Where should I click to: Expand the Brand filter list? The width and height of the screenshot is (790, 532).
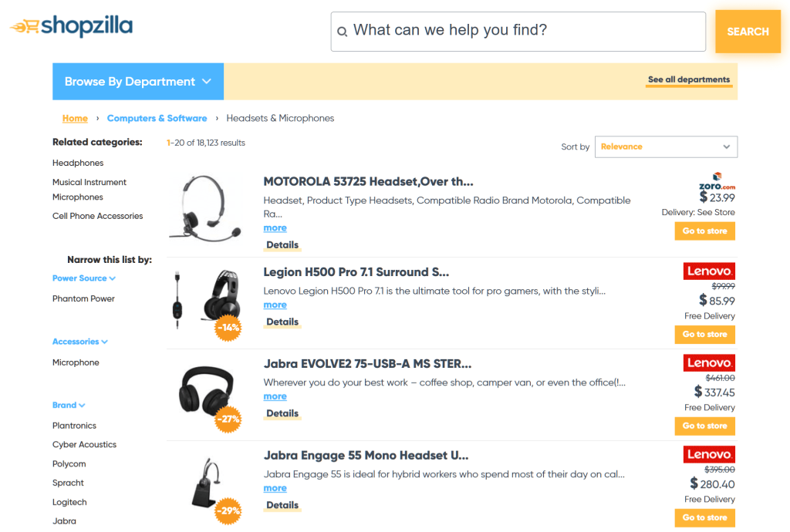pyautogui.click(x=69, y=405)
